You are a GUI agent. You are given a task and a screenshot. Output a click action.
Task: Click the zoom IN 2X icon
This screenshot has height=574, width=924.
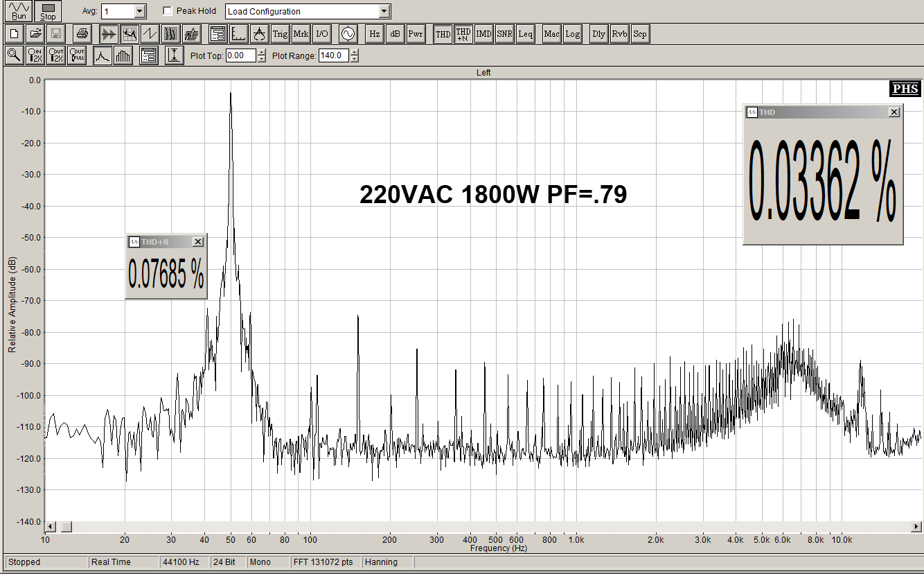[x=35, y=55]
